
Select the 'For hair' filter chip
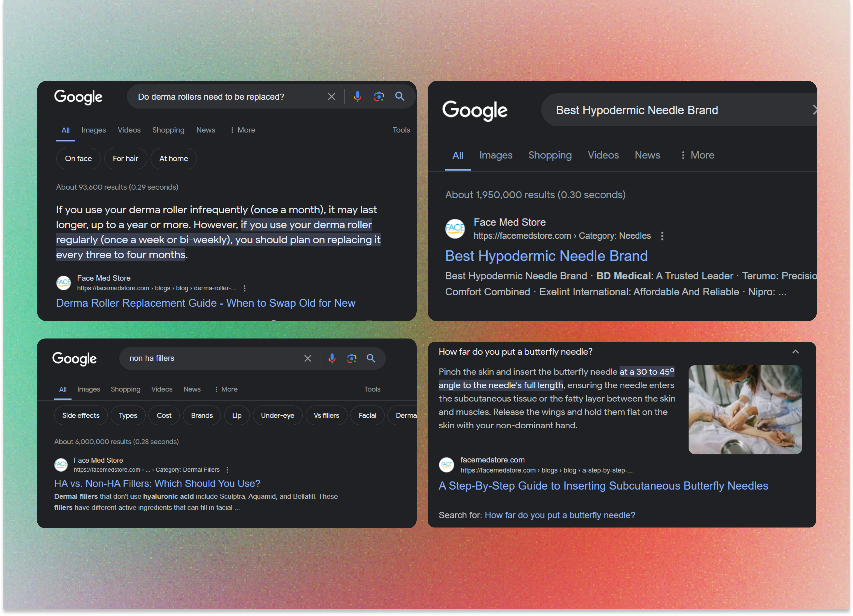125,159
